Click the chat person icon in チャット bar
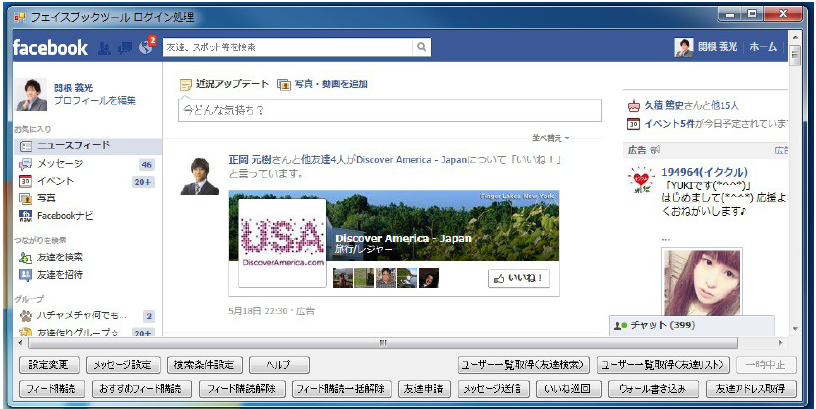Image resolution: width=816 pixels, height=409 pixels. click(620, 326)
